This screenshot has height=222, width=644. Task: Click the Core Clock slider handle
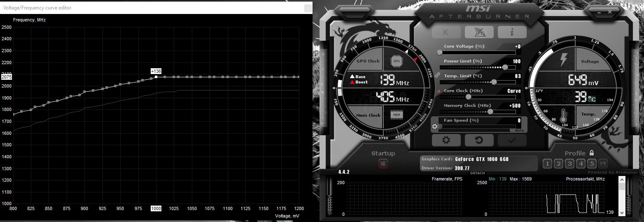[468, 97]
